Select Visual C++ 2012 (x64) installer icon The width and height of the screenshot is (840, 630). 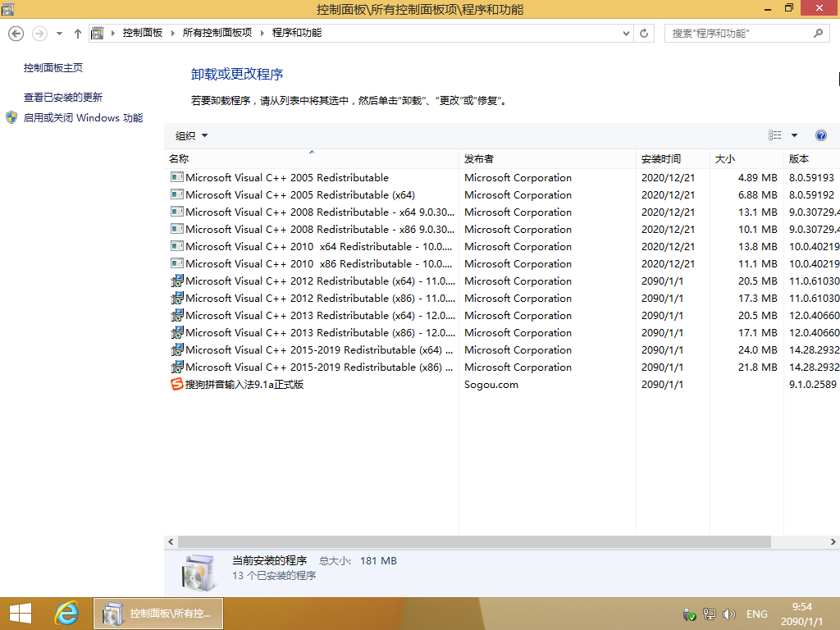pos(177,281)
